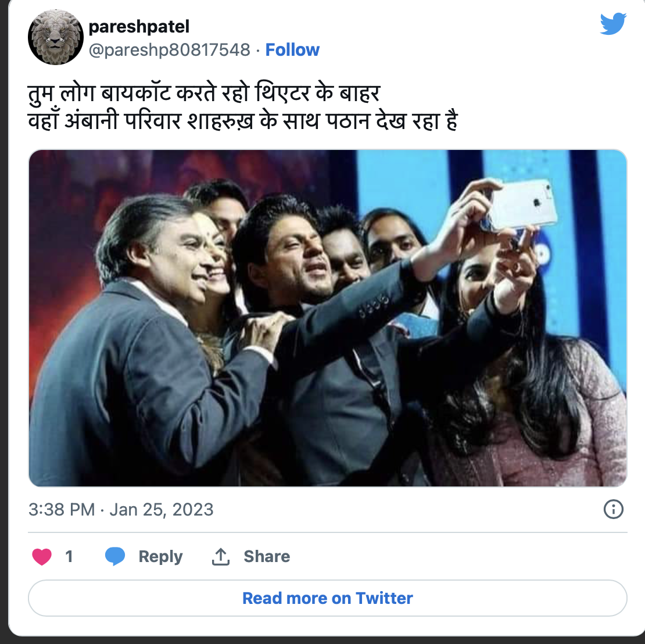Viewport: 645px width, 644px height.
Task: Click the 3:38 PM time text
Action: (x=61, y=510)
